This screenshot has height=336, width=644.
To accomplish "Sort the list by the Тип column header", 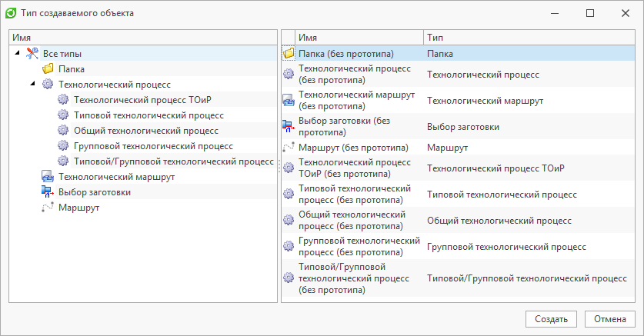I will 529,38.
